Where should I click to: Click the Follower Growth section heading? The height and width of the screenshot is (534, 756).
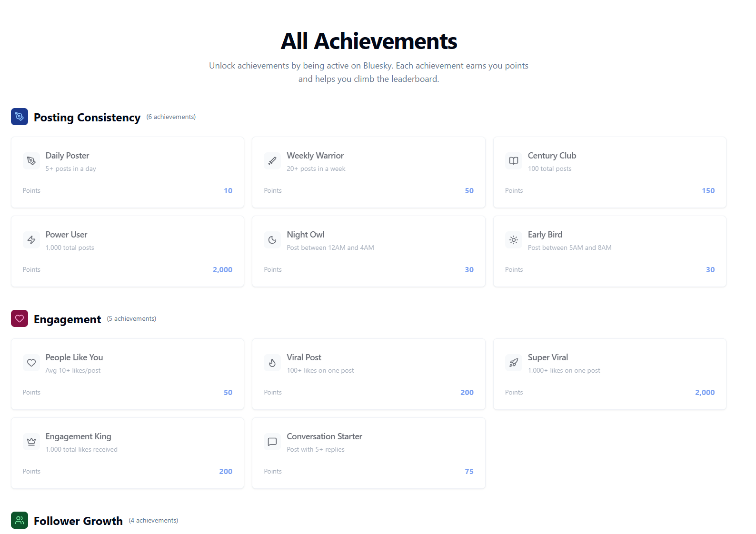(x=78, y=521)
